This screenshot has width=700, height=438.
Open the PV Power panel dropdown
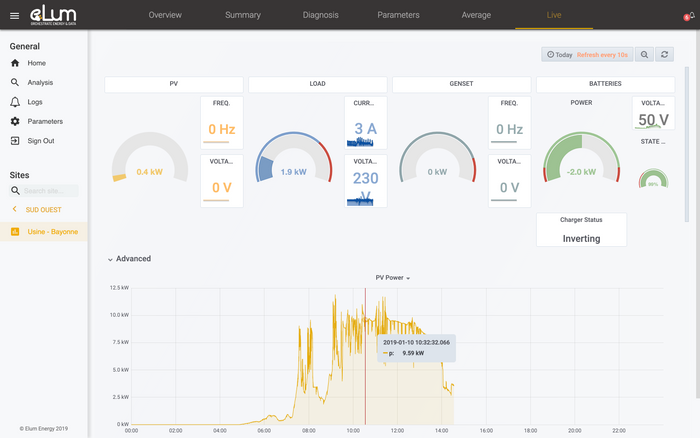(393, 278)
